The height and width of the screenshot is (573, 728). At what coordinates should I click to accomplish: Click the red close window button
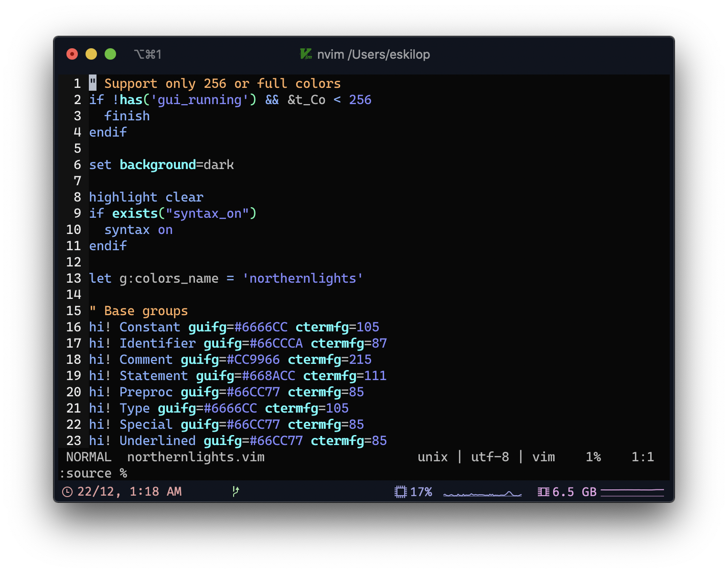72,54
